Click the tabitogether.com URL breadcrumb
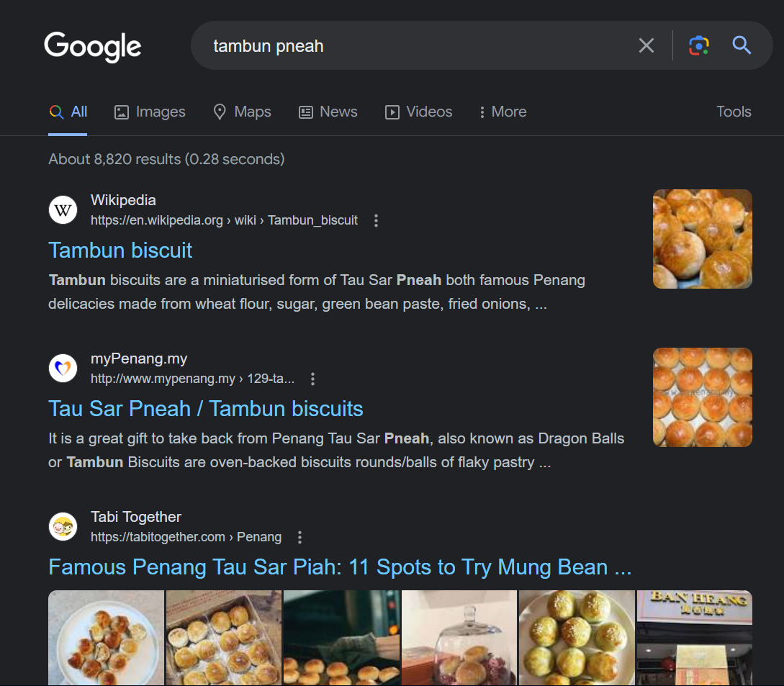Screen dimensions: 784x686 (186, 538)
